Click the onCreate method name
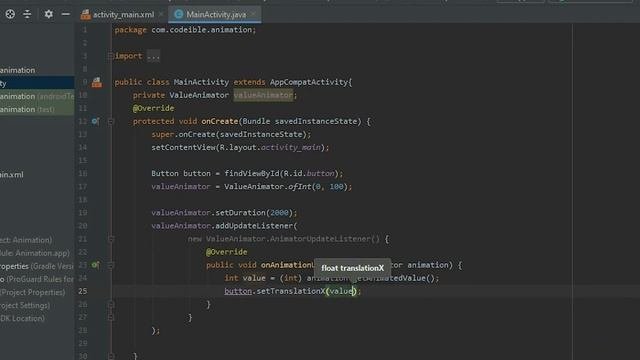640x360 pixels. (219, 121)
